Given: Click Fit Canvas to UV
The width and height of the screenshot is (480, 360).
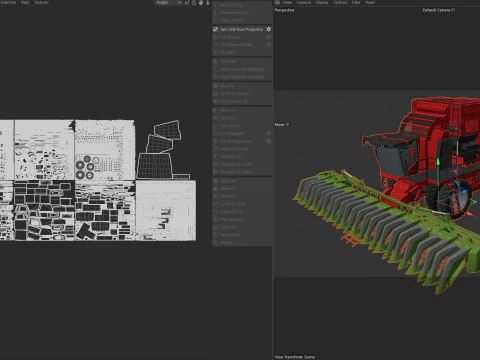Looking at the screenshot, I should 242,101.
